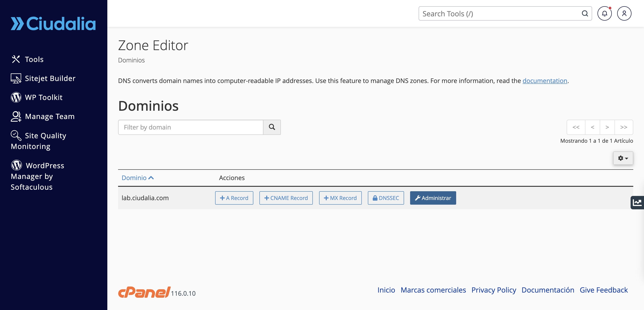This screenshot has height=310, width=644.
Task: Click the Site Quality Monitoring magnifier icon
Action: [16, 136]
